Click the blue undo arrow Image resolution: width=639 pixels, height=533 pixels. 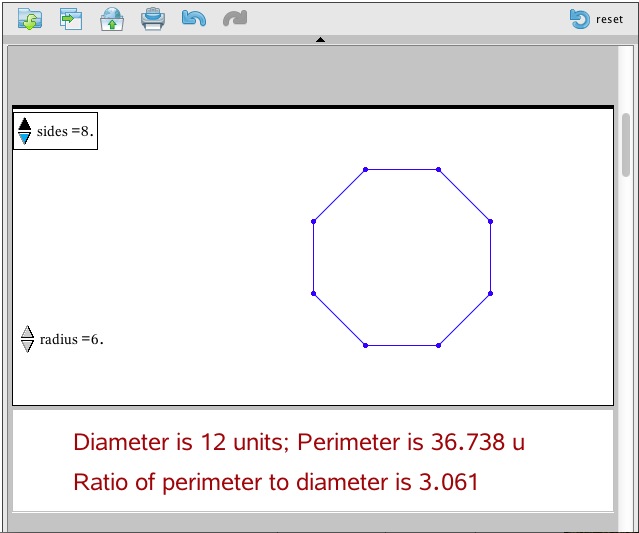coord(194,18)
